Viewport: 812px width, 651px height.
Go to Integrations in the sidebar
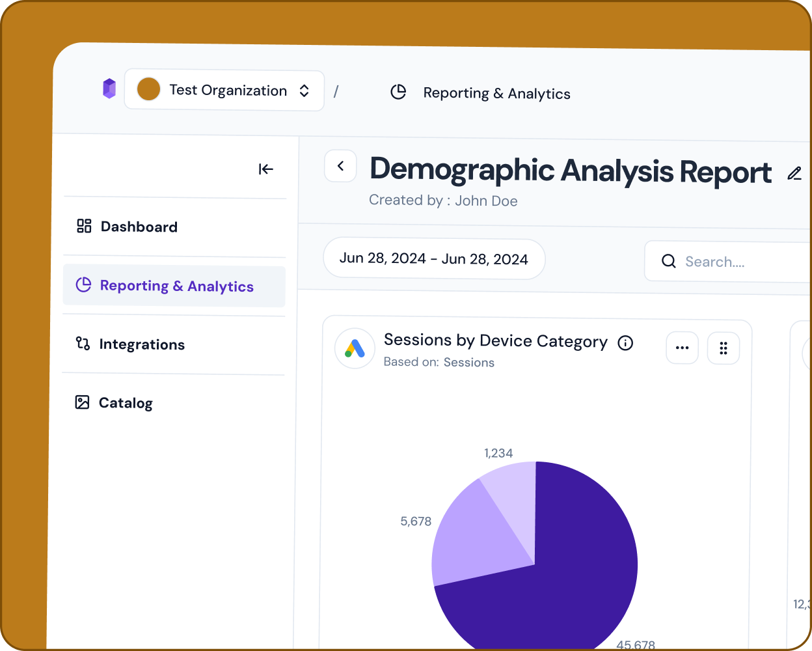174,344
